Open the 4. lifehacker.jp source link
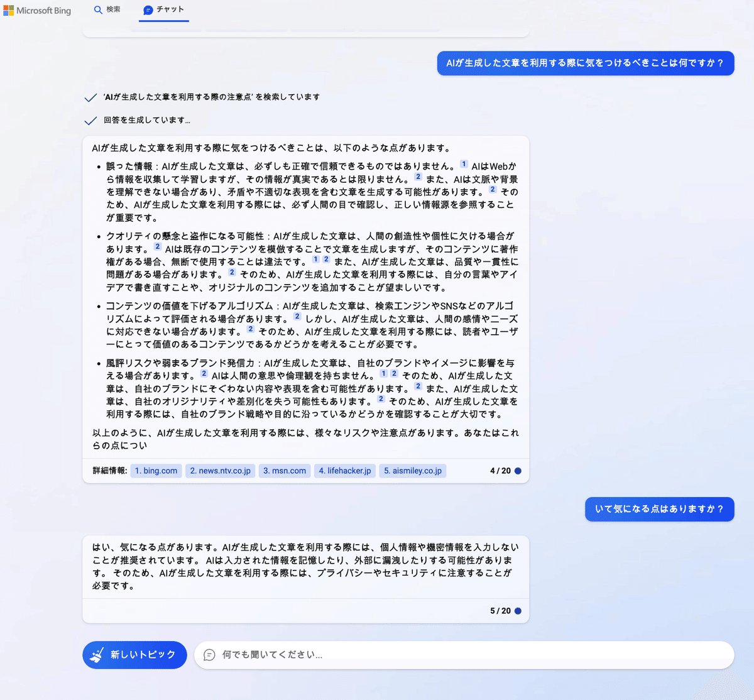Image resolution: width=754 pixels, height=700 pixels. 345,471
